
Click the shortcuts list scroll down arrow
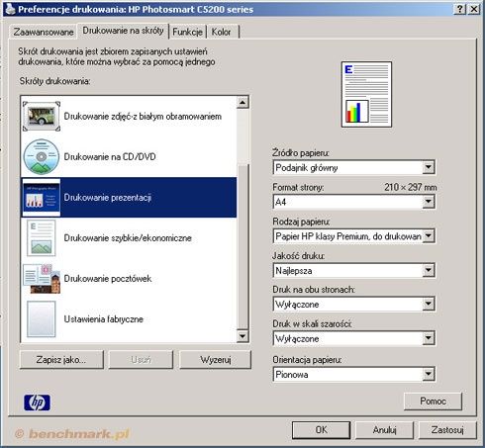pos(242,336)
